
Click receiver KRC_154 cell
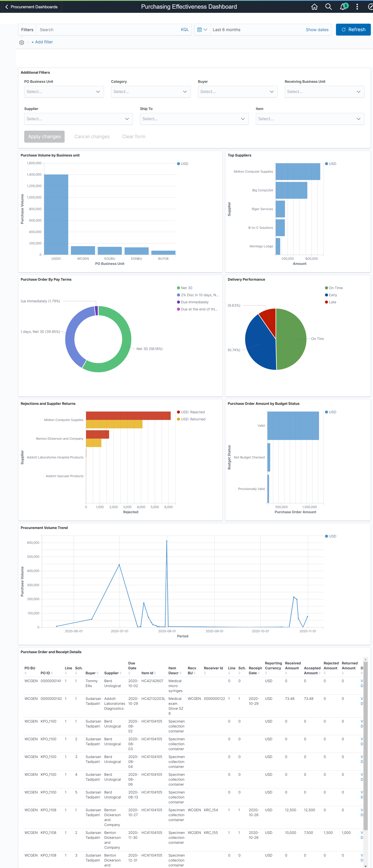pos(211,810)
